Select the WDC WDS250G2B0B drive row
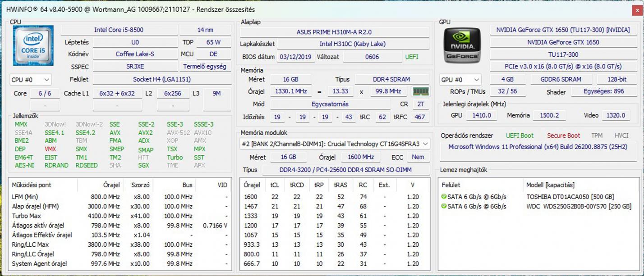The height and width of the screenshot is (276, 644). pyautogui.click(x=538, y=206)
